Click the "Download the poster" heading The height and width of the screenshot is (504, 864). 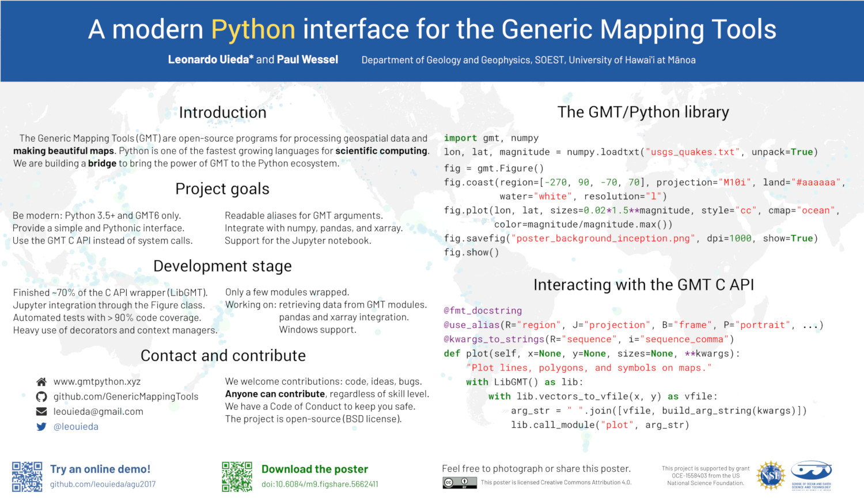click(314, 469)
